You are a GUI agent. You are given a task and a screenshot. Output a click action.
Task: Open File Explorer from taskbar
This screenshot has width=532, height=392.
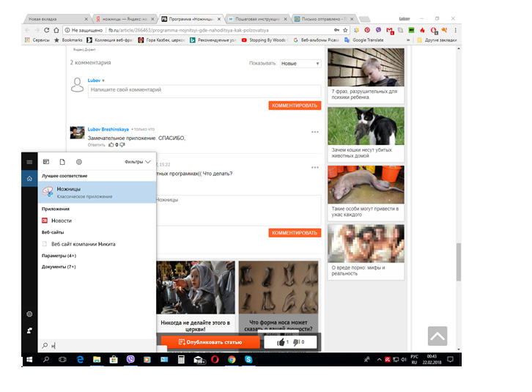(97, 360)
